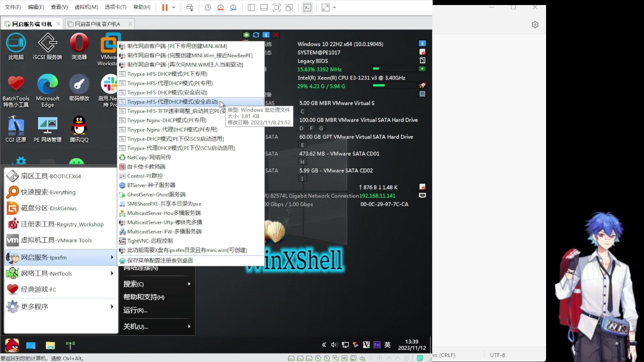Open drive H button under SATA CD01
Screen dimensions: 644x362
pyautogui.click(x=302, y=162)
